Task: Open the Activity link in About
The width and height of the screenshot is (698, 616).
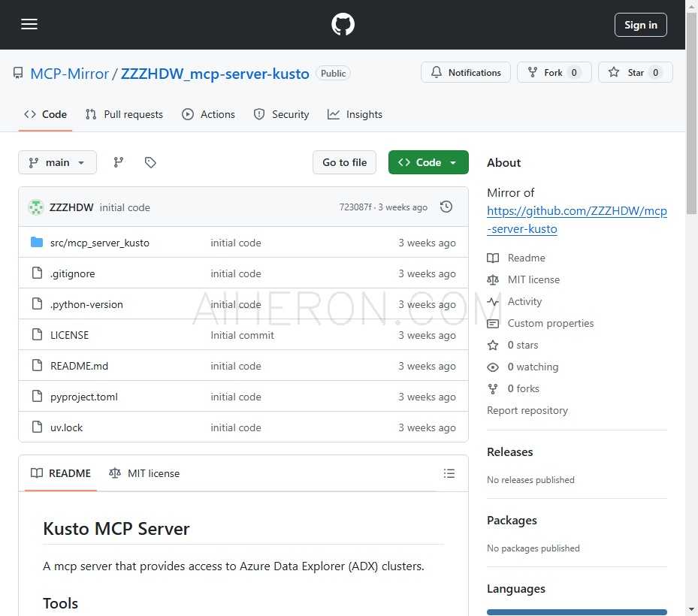Action: [525, 301]
